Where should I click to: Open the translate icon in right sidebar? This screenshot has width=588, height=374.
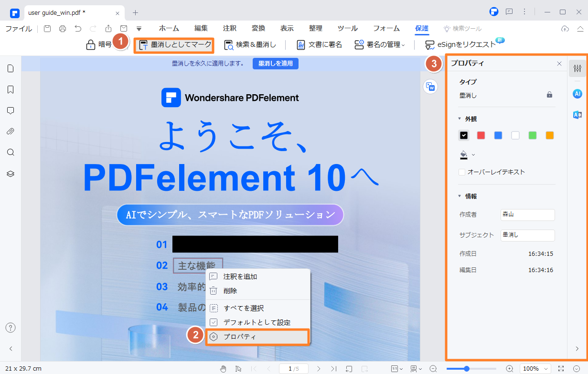tap(577, 115)
